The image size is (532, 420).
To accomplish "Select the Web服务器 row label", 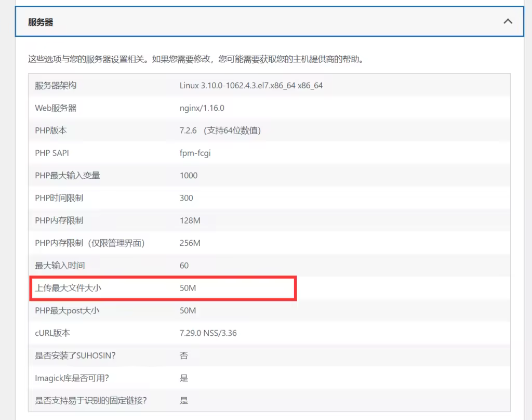I will 56,108.
